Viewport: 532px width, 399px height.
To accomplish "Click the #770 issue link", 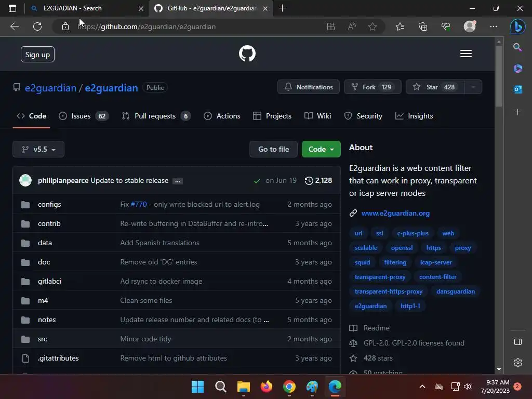I will 139,204.
